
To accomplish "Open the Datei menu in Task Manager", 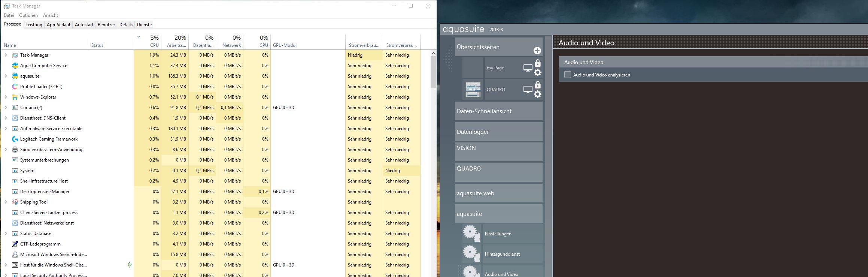I will (9, 15).
